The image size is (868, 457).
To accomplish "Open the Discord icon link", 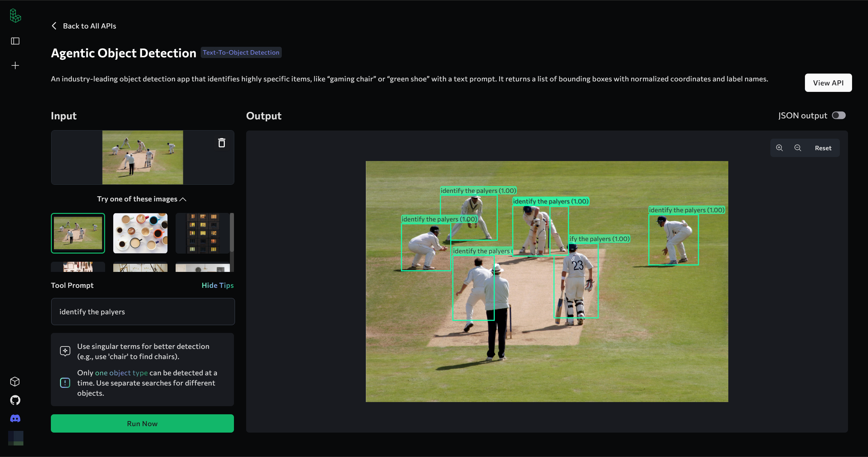I will click(15, 418).
